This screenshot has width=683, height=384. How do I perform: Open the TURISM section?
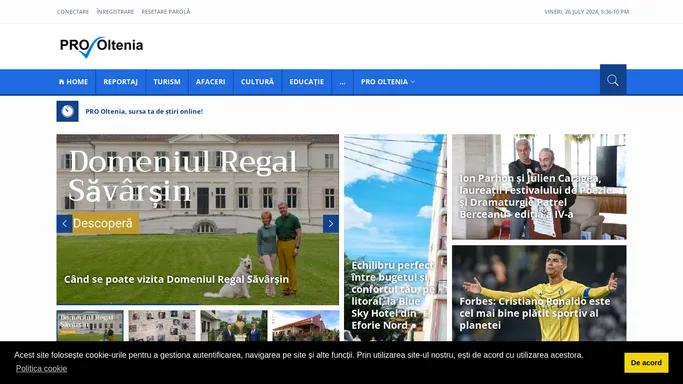(167, 82)
